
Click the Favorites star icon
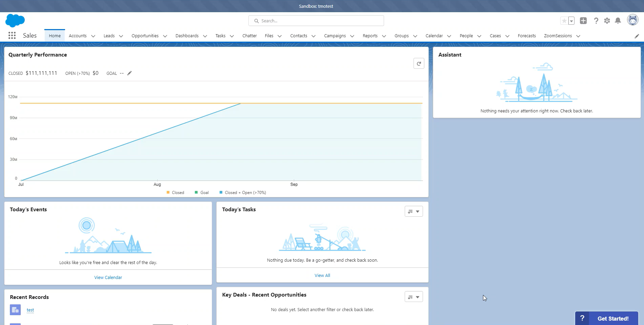564,21
